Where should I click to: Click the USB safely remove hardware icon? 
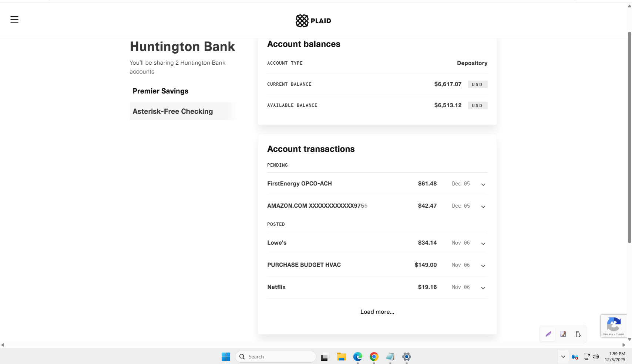point(578,334)
